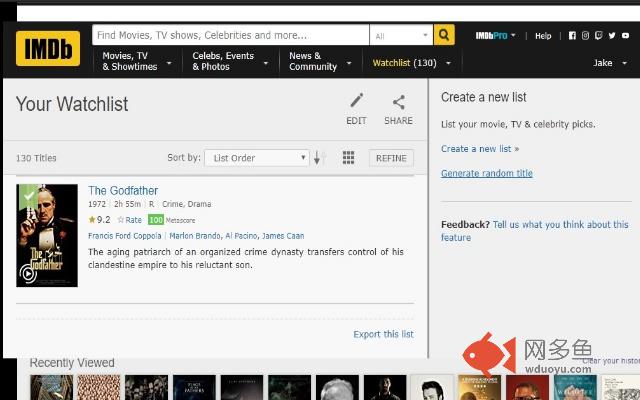Click Crime, Drama genre text
This screenshot has height=400, width=640.
(x=187, y=204)
